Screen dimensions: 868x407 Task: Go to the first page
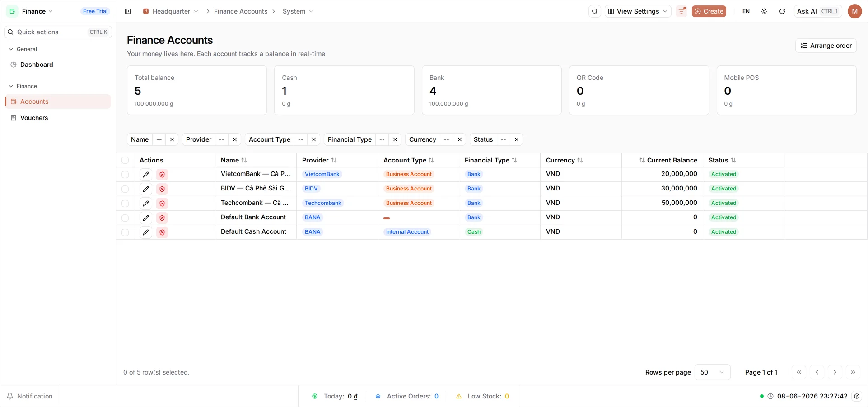coord(799,372)
